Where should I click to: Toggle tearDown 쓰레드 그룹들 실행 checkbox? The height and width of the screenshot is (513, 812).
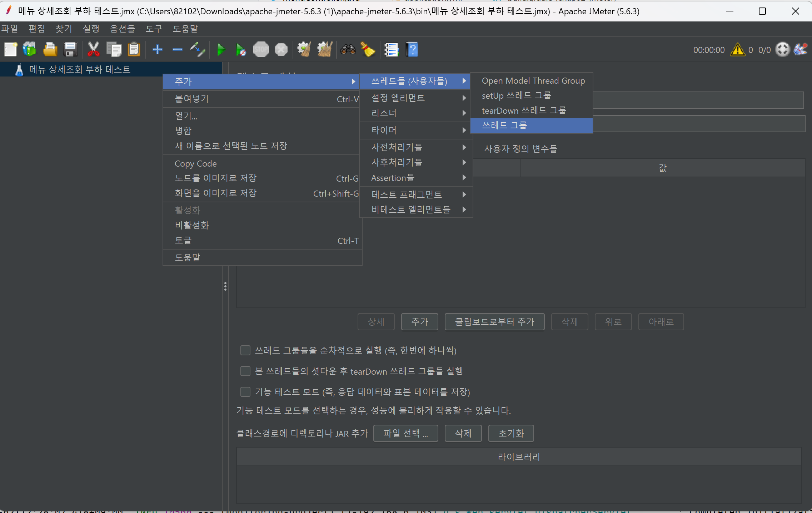coord(245,371)
